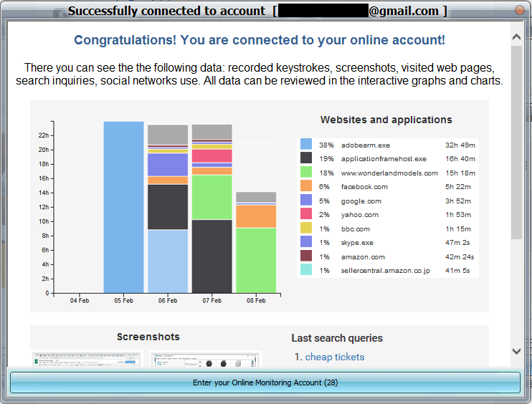
Task: Click green segment of 07 Feb bar
Action: coord(212,197)
